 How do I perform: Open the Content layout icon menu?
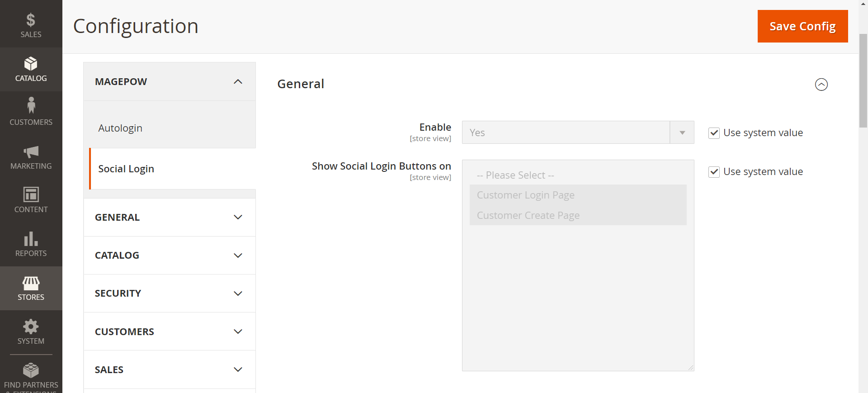click(31, 200)
